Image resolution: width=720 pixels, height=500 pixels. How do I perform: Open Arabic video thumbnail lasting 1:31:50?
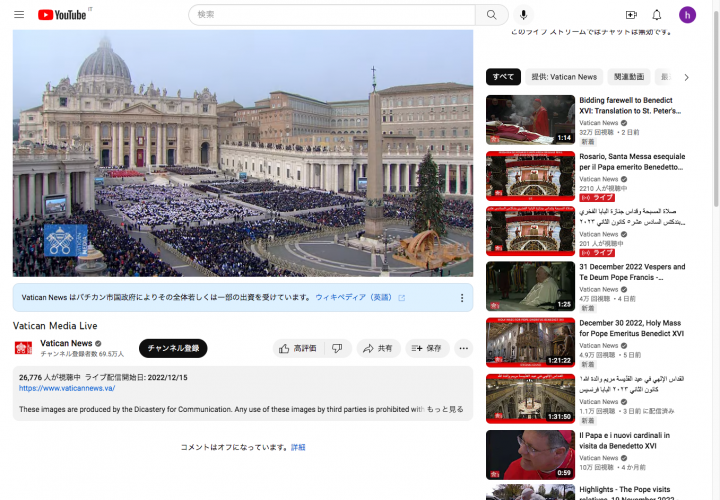530,399
